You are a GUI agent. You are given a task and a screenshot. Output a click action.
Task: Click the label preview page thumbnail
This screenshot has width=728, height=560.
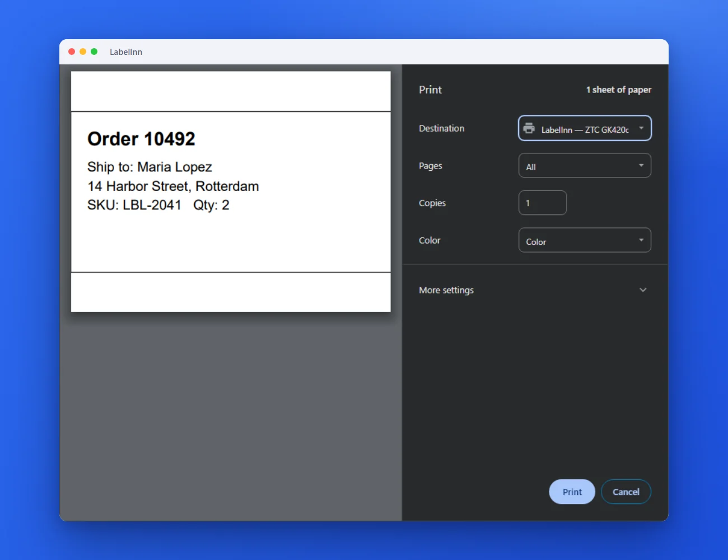[231, 192]
